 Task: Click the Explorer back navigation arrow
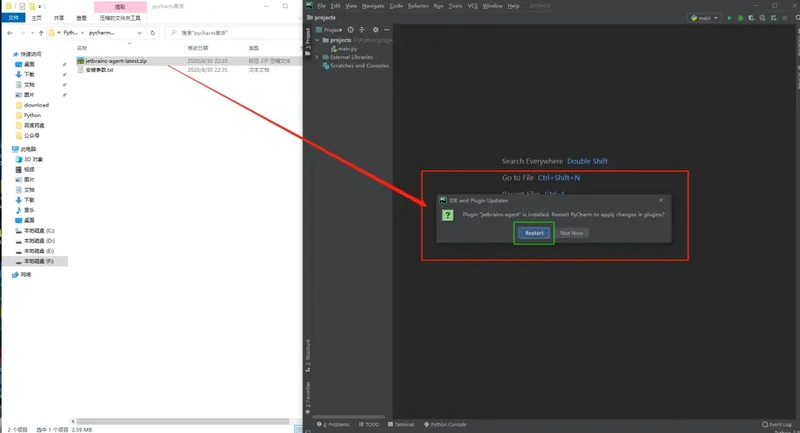[10, 32]
